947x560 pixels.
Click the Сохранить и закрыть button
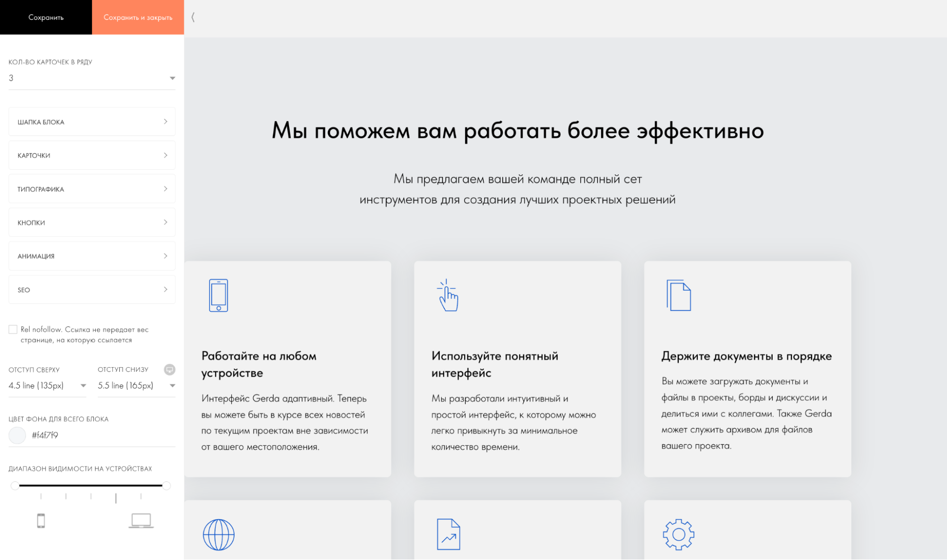coord(138,17)
